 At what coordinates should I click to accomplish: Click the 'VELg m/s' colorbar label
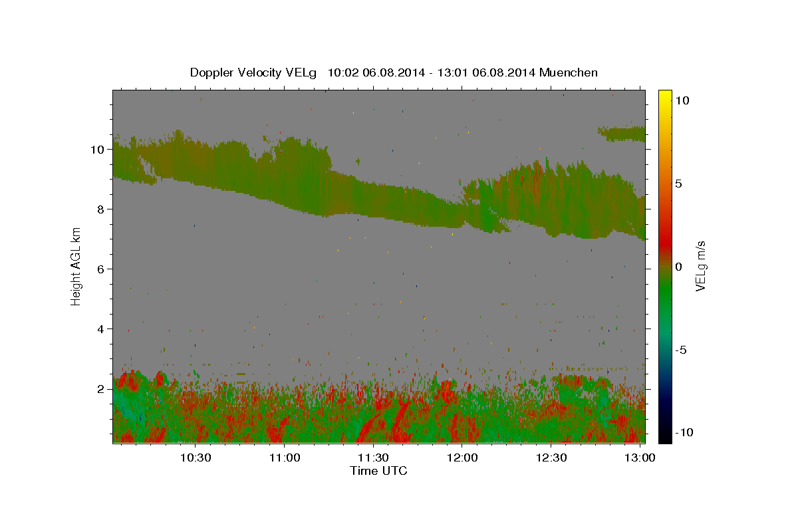(700, 266)
